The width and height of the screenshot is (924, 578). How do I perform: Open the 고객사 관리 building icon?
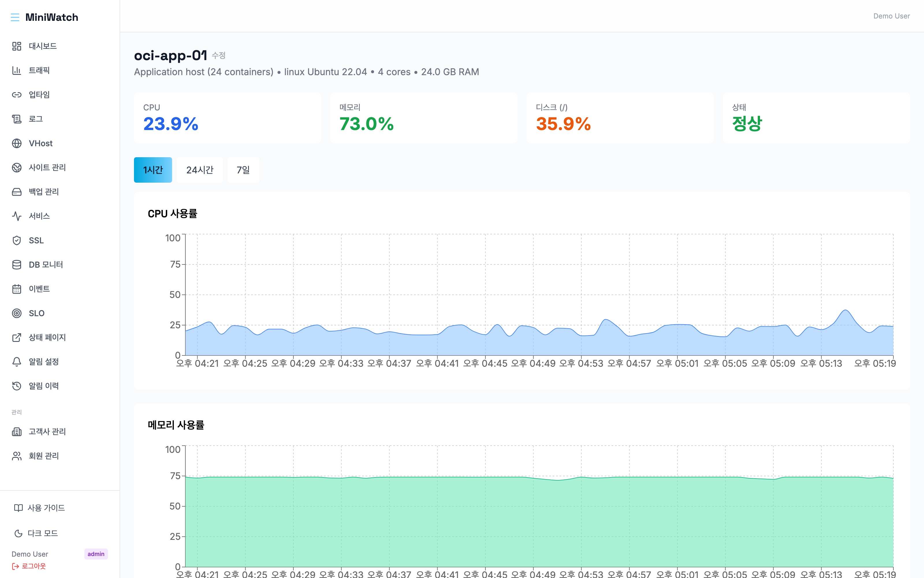tap(16, 431)
